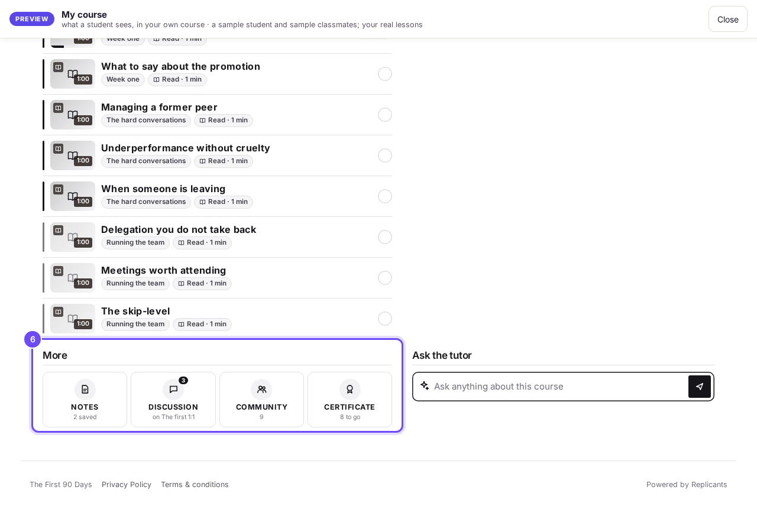Open thumbnail of "What to say about the promotion"
Screen dimensions: 757x532
click(73, 74)
